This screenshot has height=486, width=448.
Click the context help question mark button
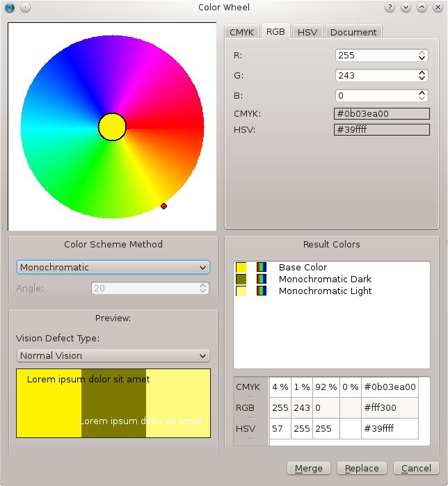click(390, 8)
